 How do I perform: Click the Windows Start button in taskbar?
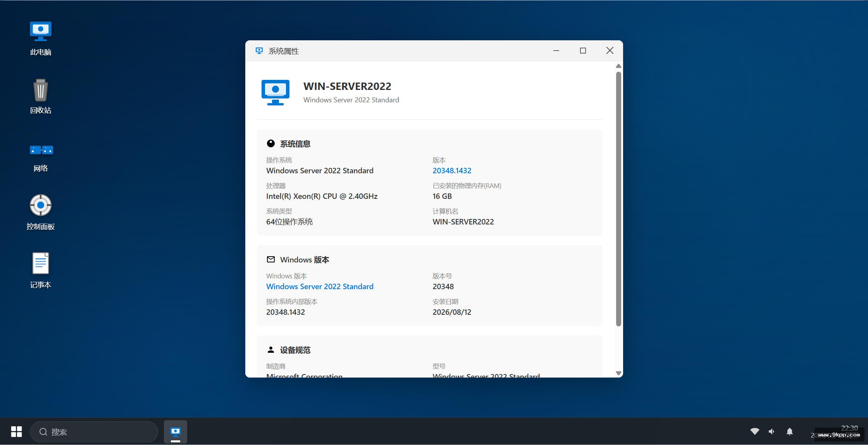[x=16, y=431]
